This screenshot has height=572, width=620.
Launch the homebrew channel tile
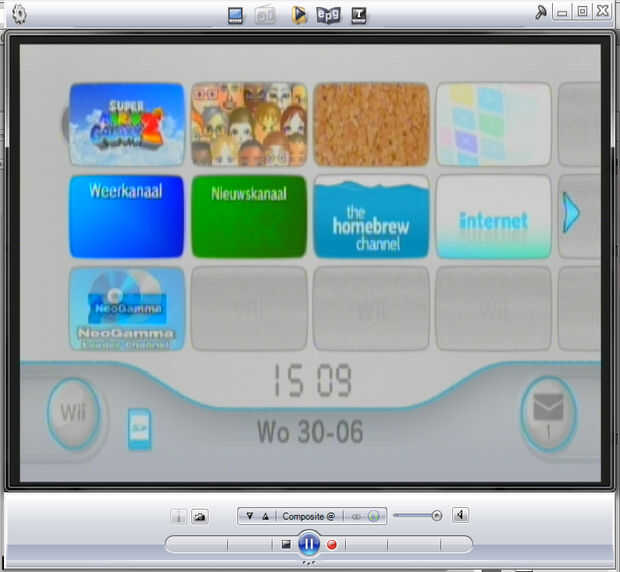pos(371,217)
